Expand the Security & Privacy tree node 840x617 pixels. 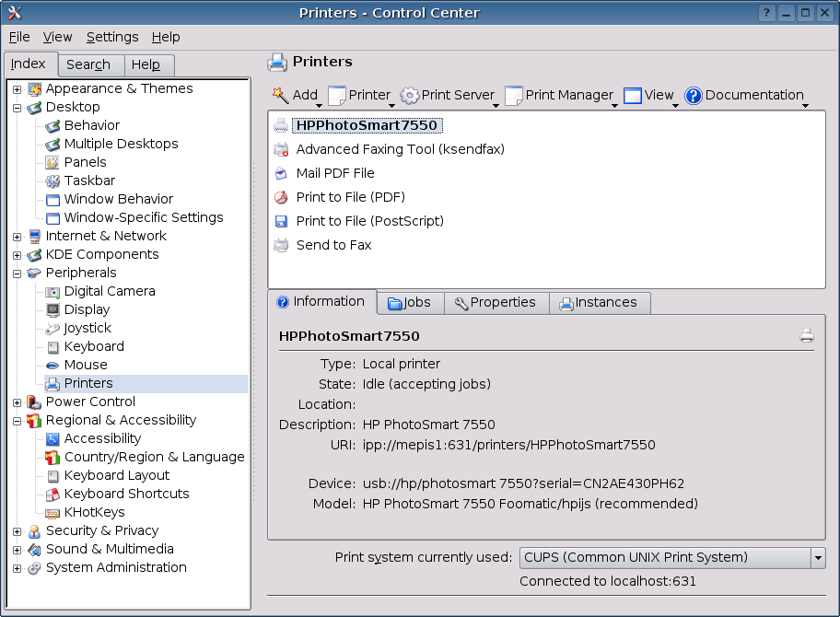17,531
